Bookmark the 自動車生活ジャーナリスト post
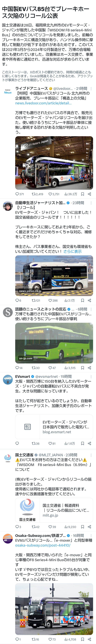The width and height of the screenshot is (96, 644). tap(82, 300)
